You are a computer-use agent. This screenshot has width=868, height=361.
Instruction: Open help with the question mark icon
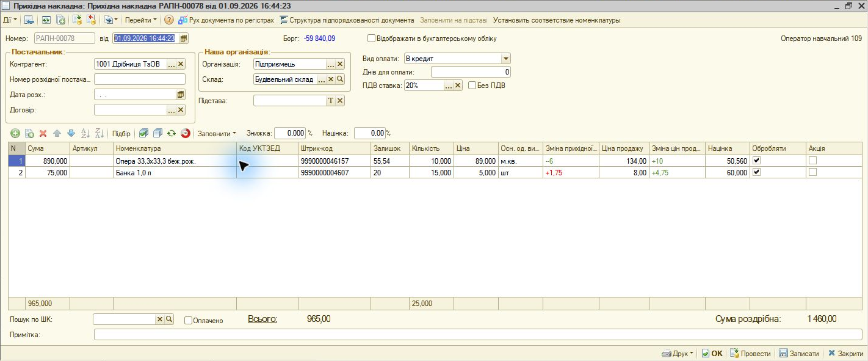tap(169, 20)
